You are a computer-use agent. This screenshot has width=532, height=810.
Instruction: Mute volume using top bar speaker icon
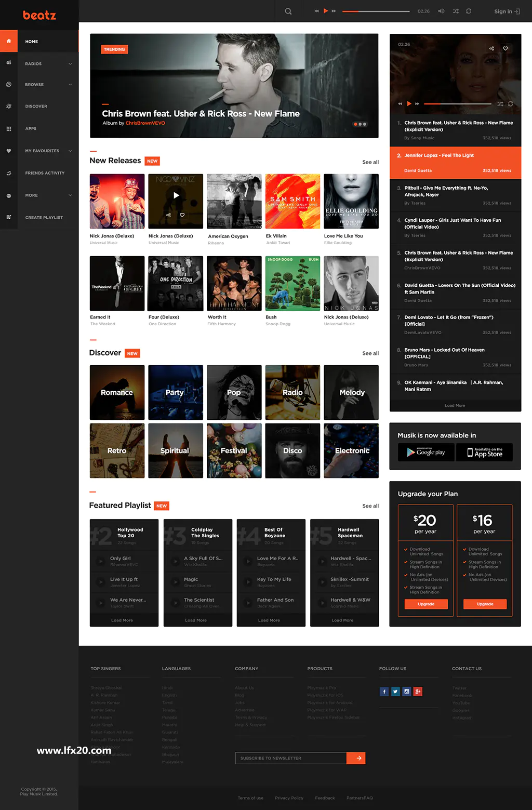pos(441,11)
